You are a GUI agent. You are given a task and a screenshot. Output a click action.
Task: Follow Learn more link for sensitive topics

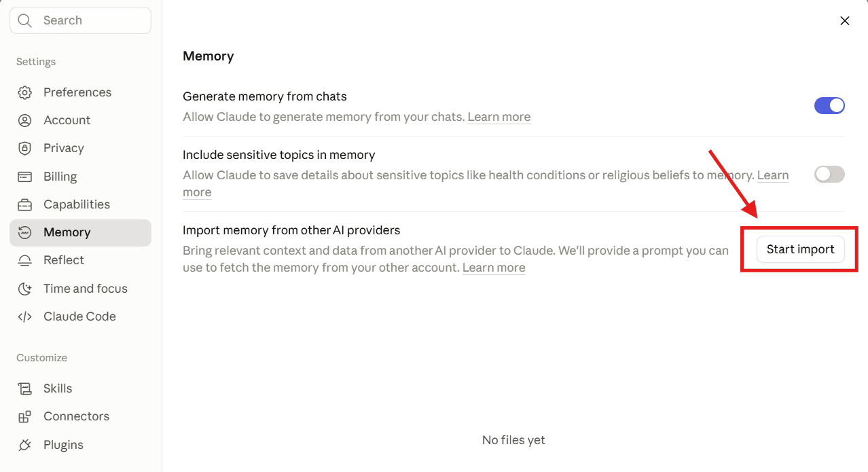tap(773, 175)
